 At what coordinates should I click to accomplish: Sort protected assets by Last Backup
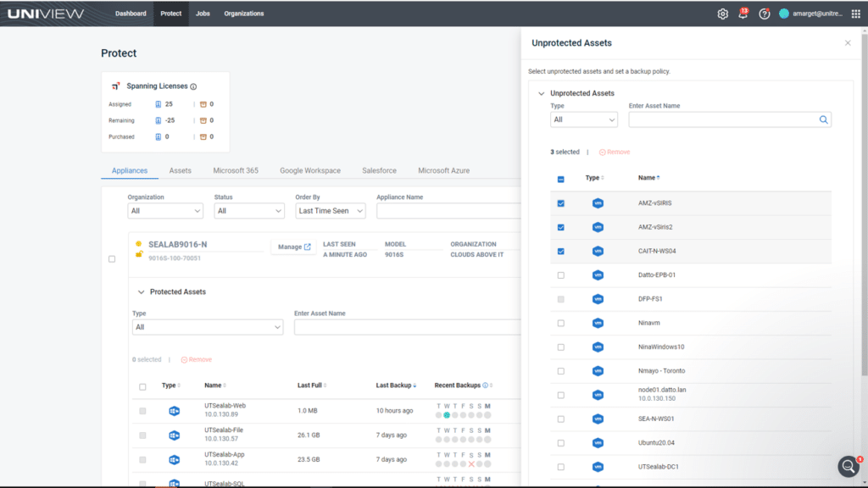396,385
